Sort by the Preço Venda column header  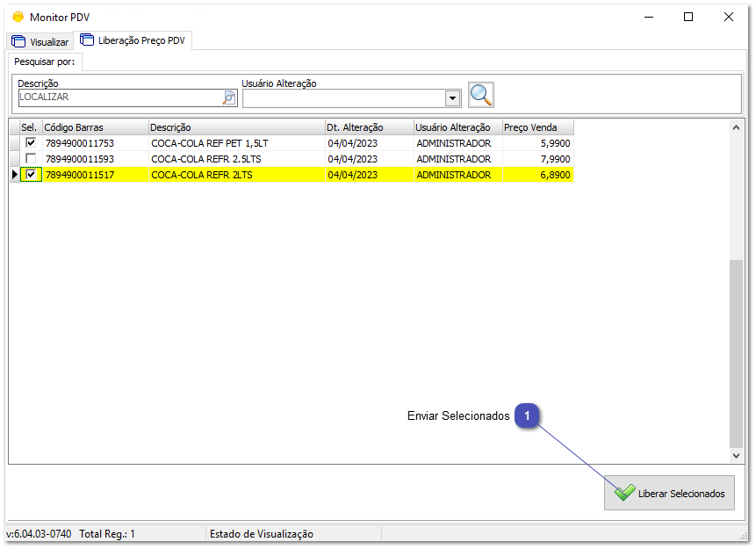coord(536,127)
